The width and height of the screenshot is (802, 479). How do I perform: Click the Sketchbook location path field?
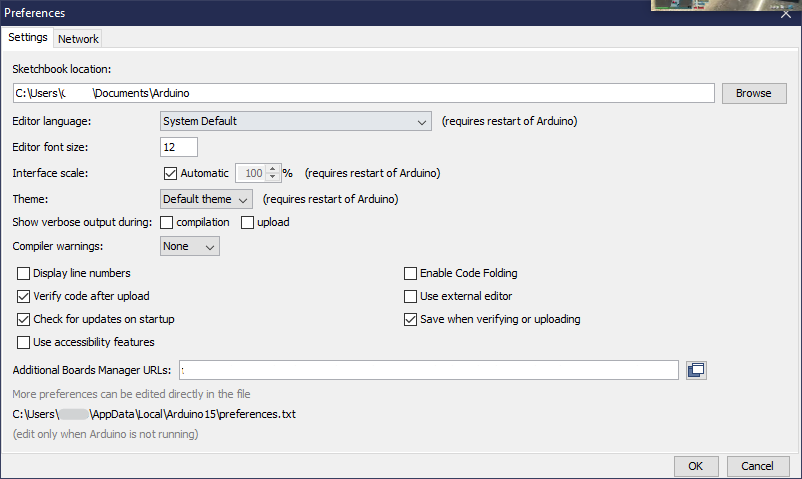pos(364,93)
